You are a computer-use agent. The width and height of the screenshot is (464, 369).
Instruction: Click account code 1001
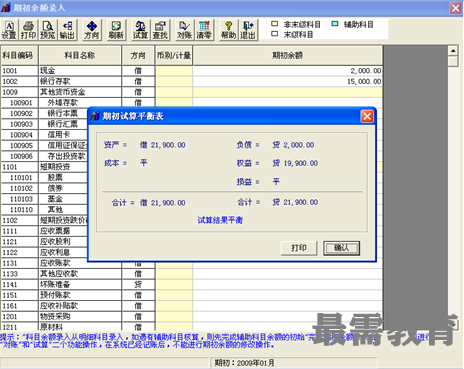pos(19,71)
